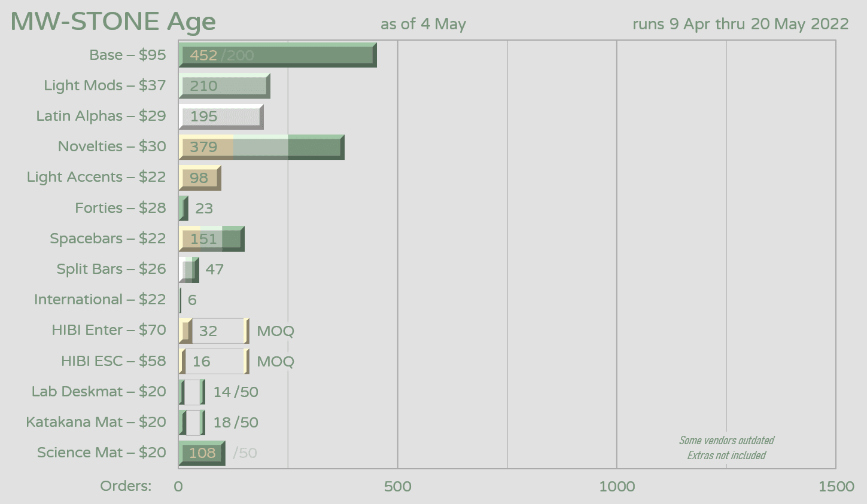Click the 'International – $22' row label
The image size is (867, 504).
(x=100, y=300)
